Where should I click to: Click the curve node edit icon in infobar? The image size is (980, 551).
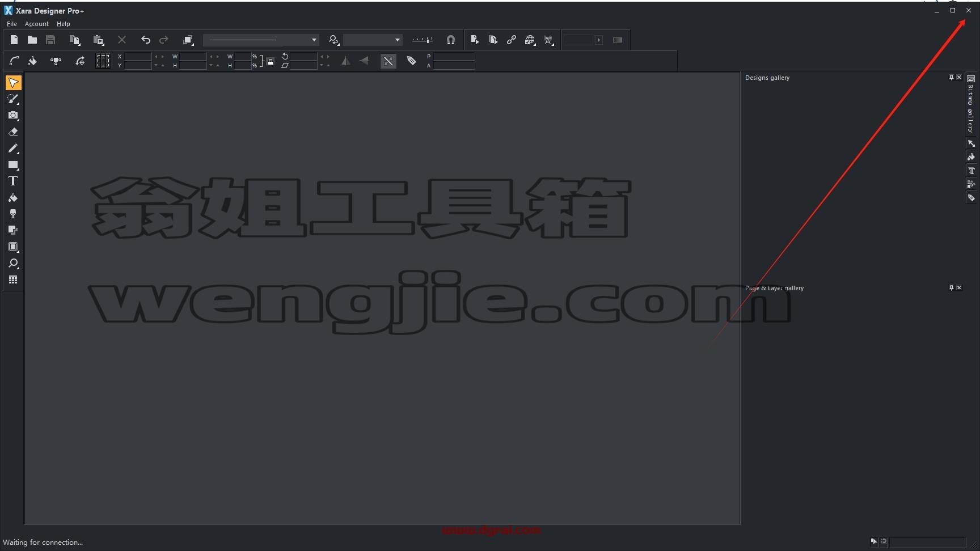click(x=14, y=61)
